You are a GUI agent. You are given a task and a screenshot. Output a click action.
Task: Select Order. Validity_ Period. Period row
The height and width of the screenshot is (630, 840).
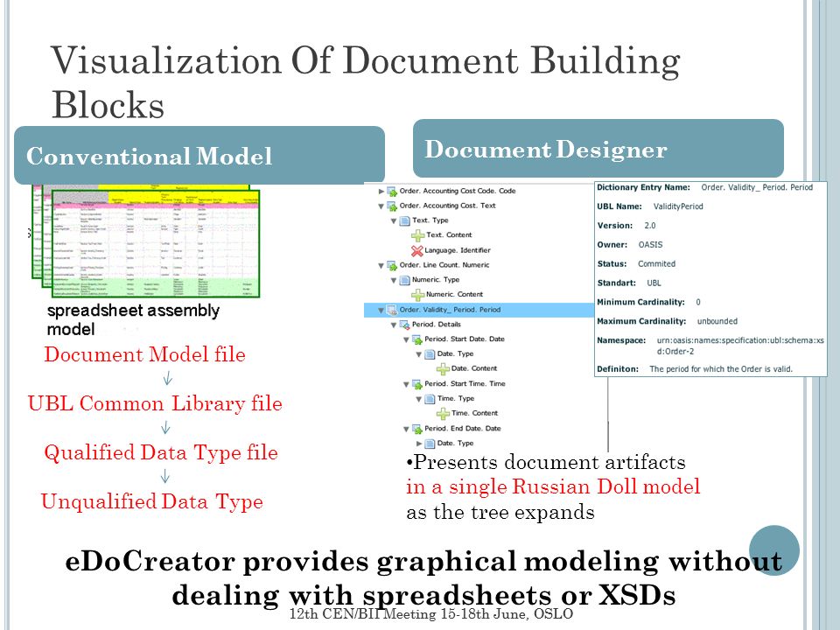point(479,310)
